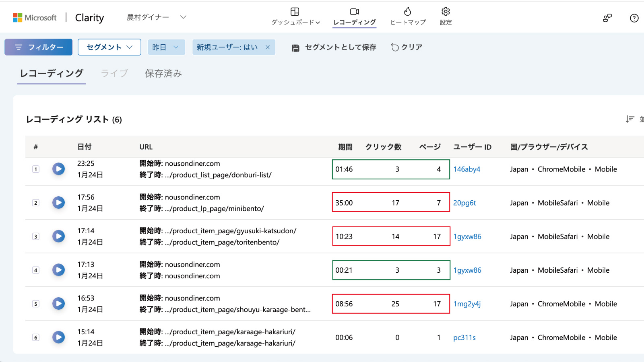Open the セグメント dropdown
The image size is (644, 362).
pyautogui.click(x=109, y=47)
